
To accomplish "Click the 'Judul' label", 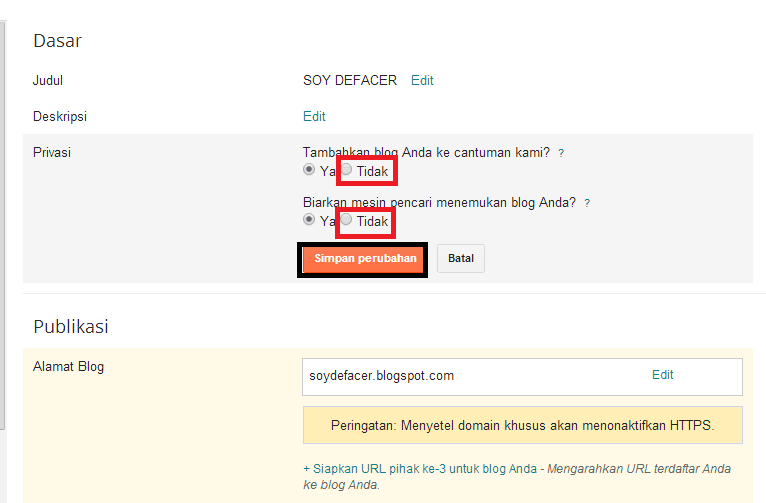I will 48,81.
